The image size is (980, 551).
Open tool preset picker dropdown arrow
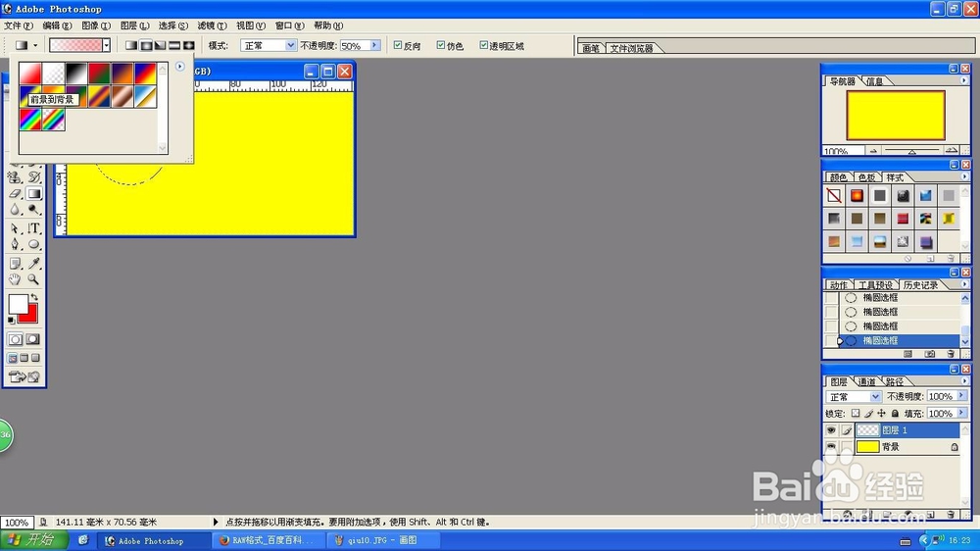35,45
